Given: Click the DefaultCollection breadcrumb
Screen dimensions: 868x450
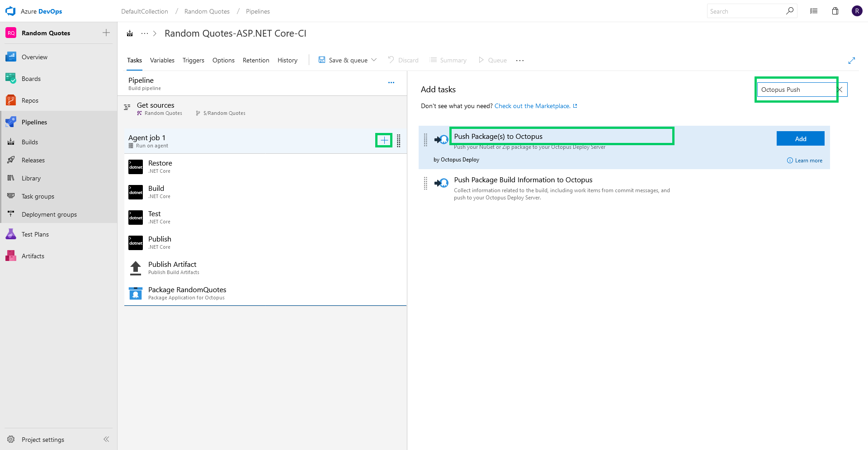Looking at the screenshot, I should click(x=145, y=11).
